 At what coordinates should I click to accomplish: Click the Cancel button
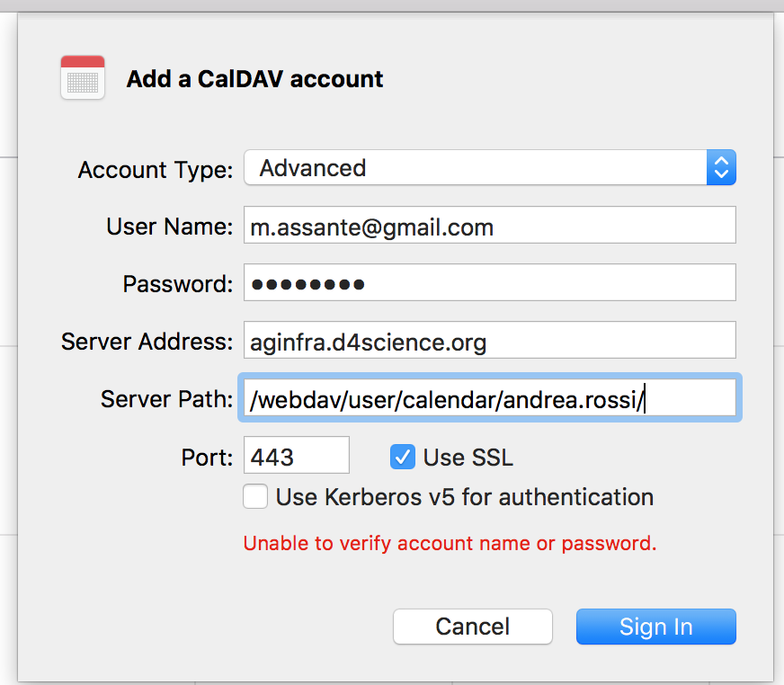[473, 627]
